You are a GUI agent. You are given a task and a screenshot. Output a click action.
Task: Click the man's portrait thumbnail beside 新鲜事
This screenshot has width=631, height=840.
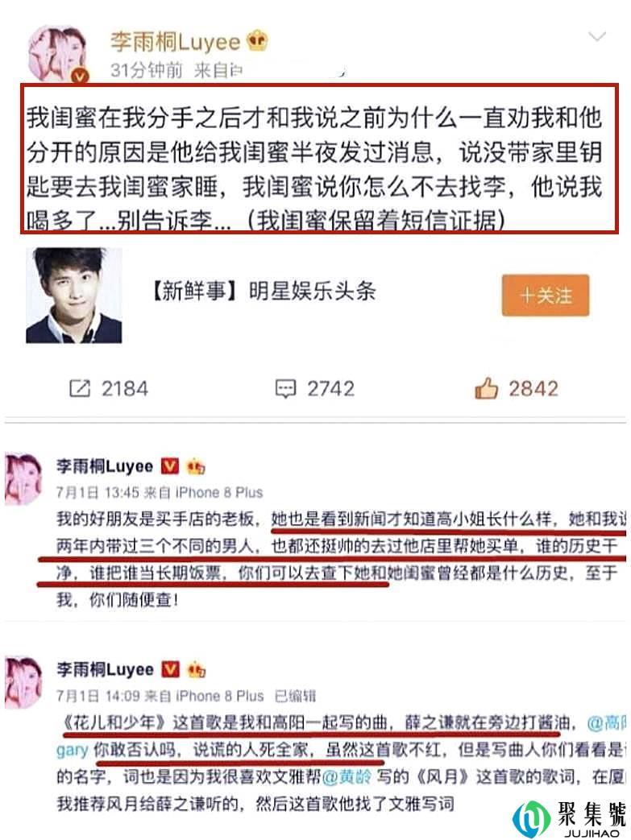(74, 295)
